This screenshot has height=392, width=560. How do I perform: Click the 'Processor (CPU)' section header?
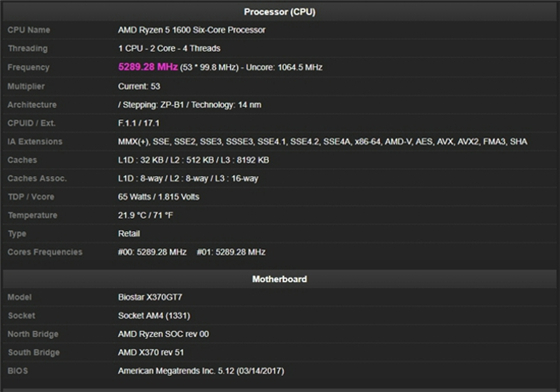click(x=280, y=12)
